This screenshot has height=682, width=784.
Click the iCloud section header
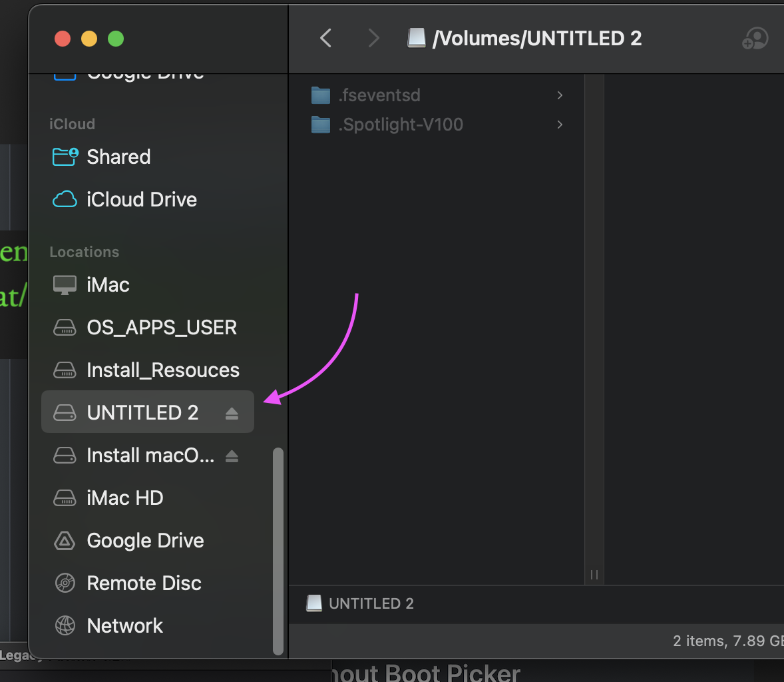[x=72, y=124]
